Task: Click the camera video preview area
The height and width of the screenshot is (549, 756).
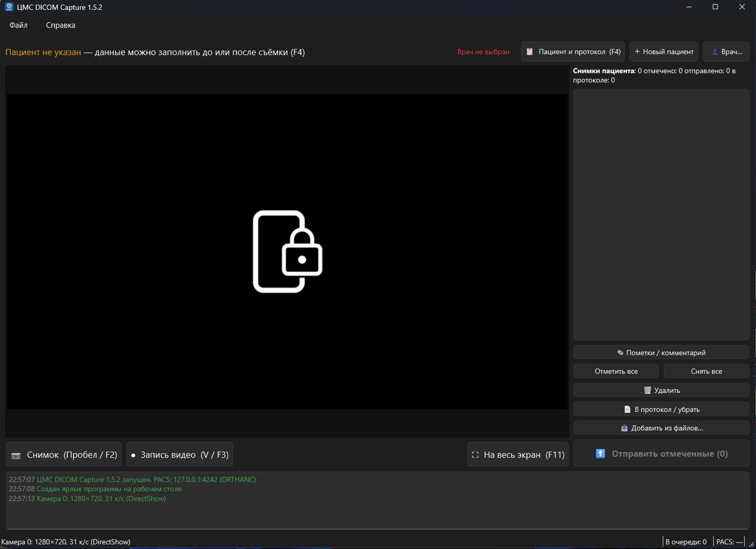Action: pos(287,251)
